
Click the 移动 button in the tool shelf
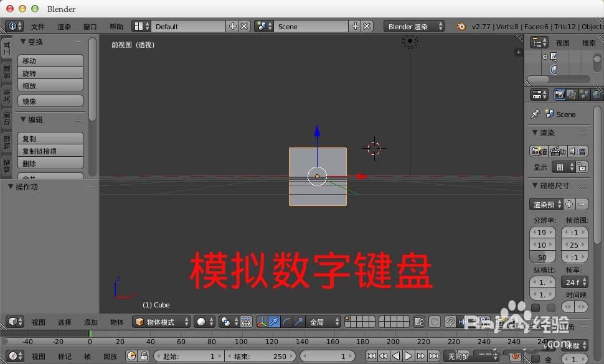(x=50, y=60)
